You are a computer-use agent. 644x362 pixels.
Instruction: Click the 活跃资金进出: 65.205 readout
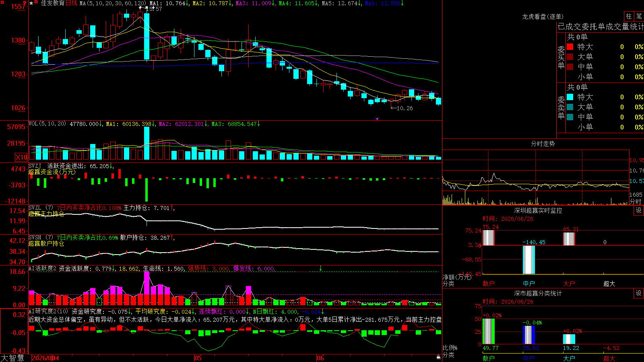79,166
